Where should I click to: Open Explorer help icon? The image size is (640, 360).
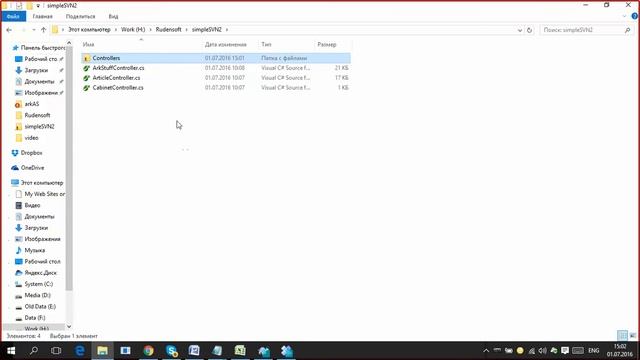(635, 16)
